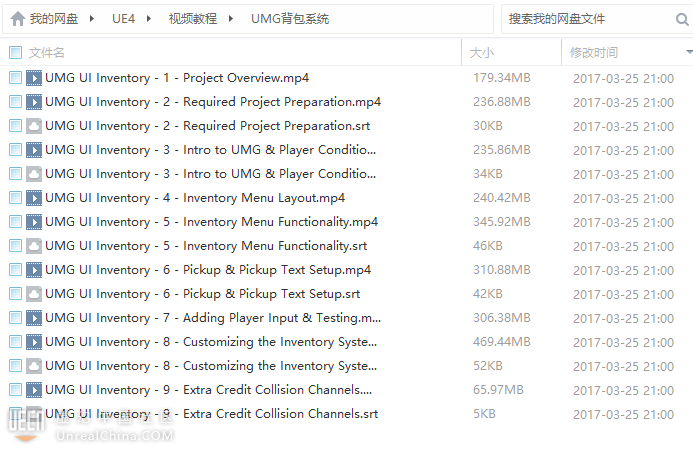Open UMG UI Inventory - 1 - Project Overview.mp4
This screenshot has height=451, width=693.
tap(177, 78)
